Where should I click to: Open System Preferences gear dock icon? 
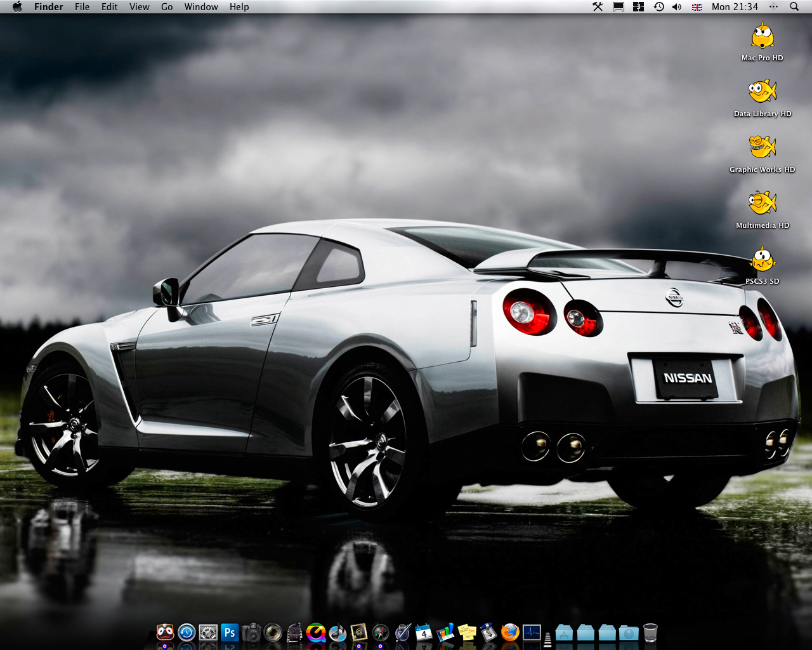208,632
